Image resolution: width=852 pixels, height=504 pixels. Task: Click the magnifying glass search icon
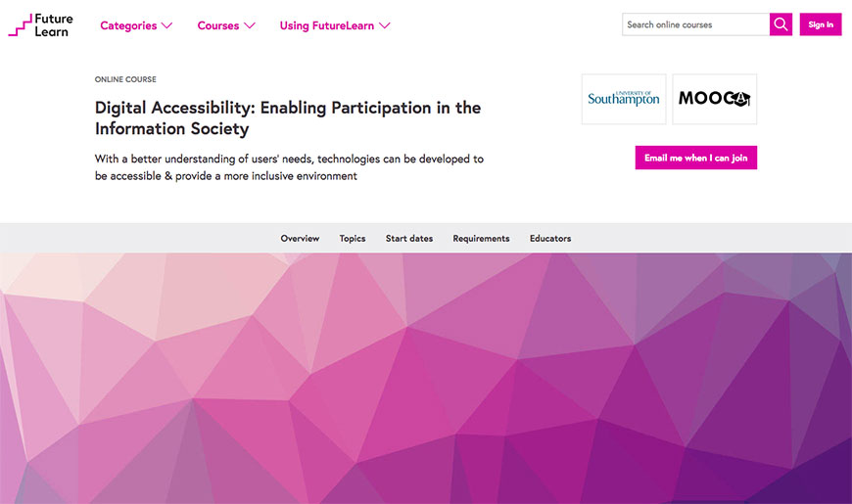tap(781, 24)
